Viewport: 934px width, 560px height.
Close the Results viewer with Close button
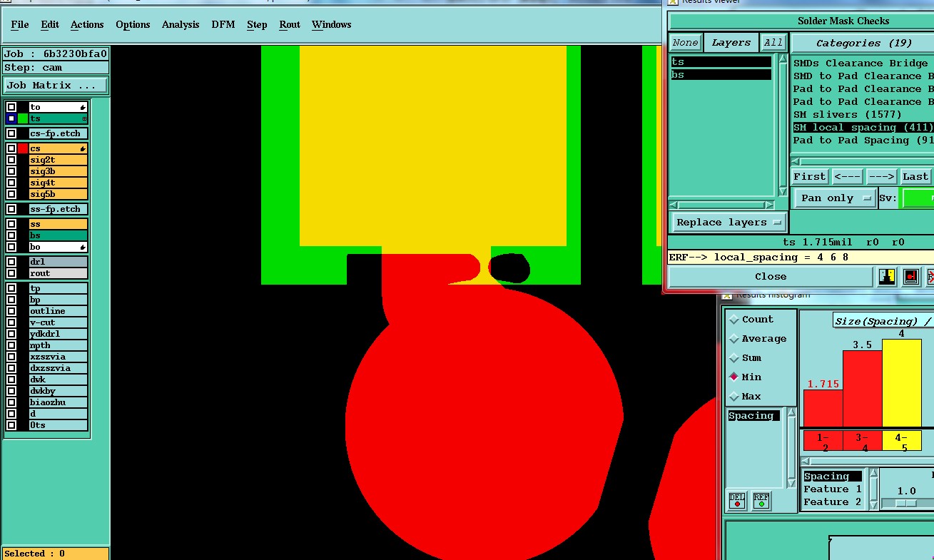click(x=771, y=277)
